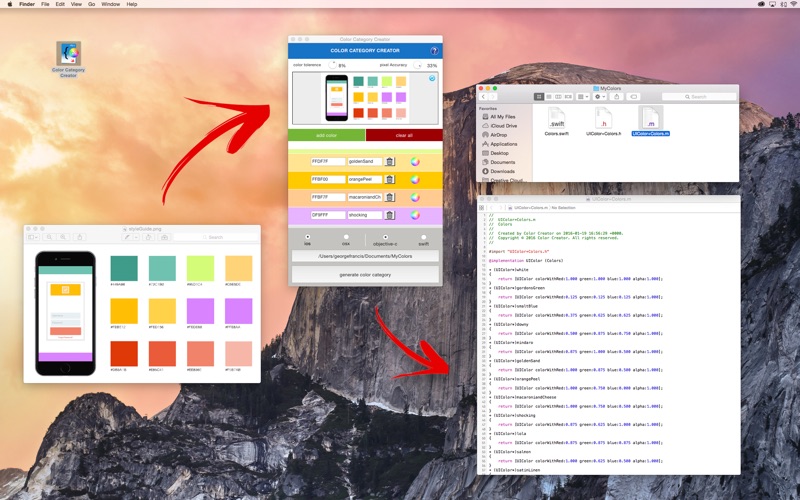Viewport: 800px width, 500px height.
Task: Select the ios radio button
Action: tap(308, 237)
